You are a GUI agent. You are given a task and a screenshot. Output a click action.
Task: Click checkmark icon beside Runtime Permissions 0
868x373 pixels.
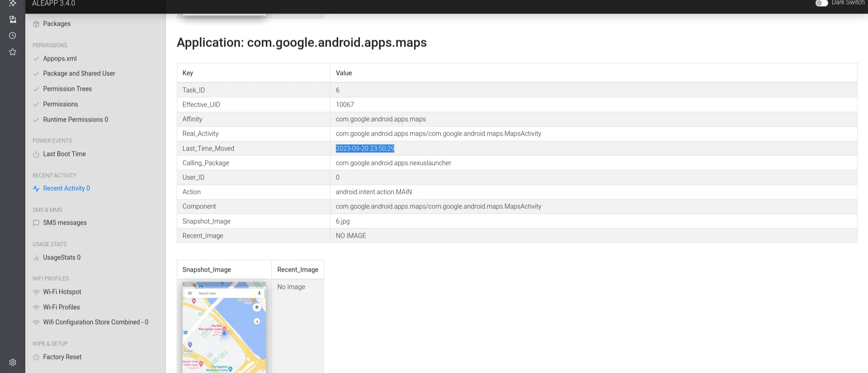click(x=36, y=120)
